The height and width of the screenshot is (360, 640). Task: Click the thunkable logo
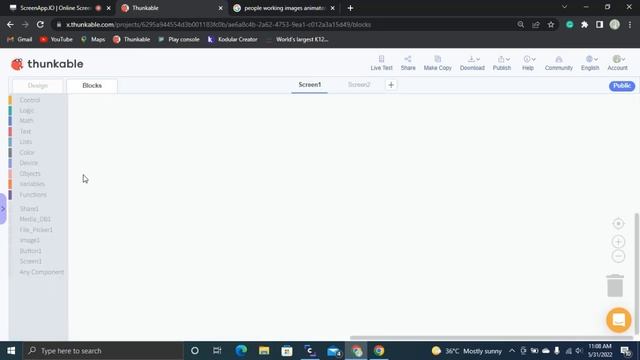(x=47, y=64)
